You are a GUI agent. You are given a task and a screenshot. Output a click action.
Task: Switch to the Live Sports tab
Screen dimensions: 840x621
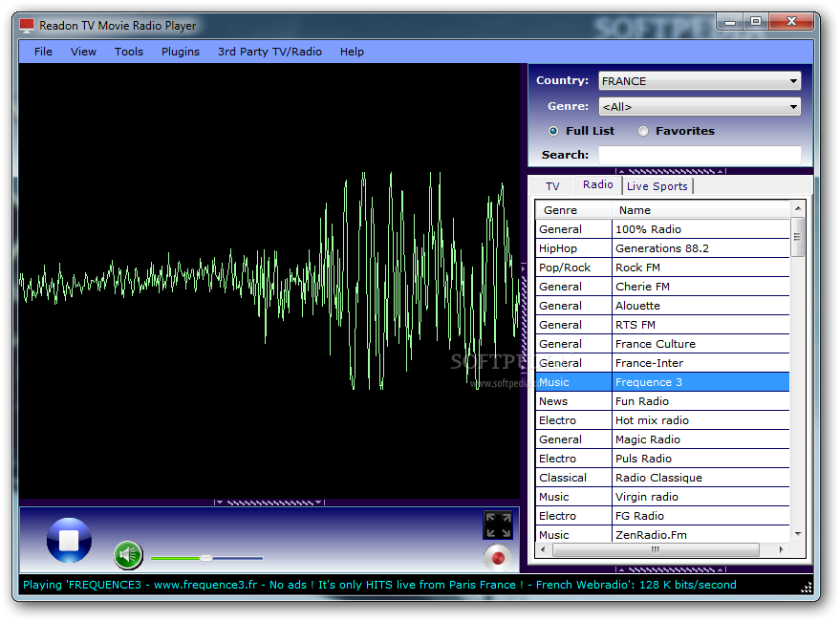pos(657,186)
